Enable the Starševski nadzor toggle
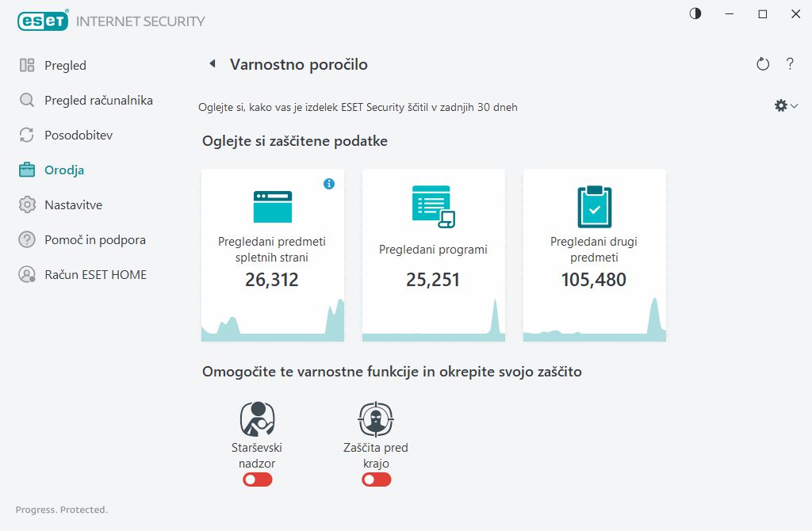 258,479
